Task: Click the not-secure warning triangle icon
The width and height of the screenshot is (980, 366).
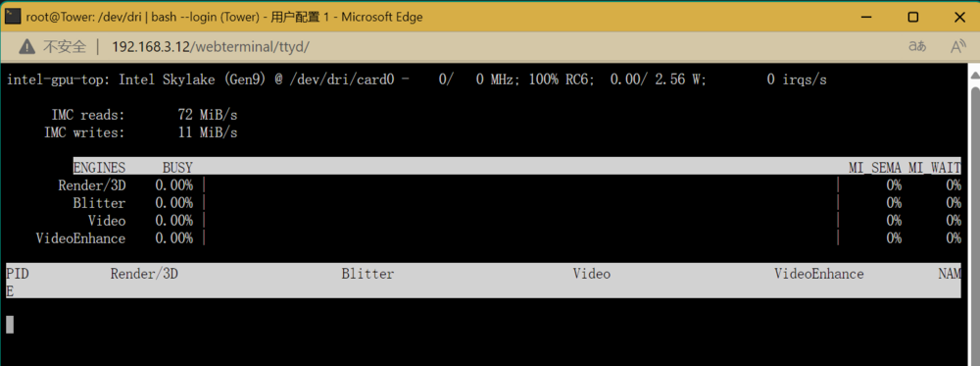Action: (26, 46)
